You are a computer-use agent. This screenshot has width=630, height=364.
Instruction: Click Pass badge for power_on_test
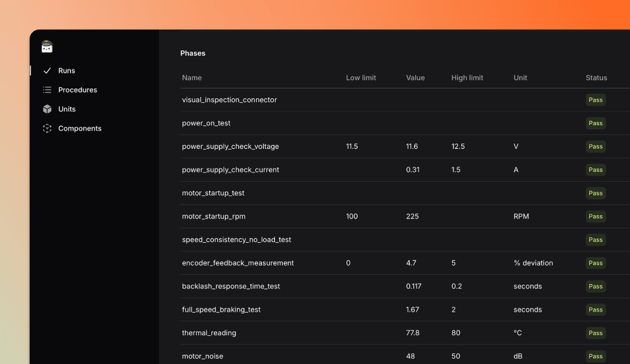(x=595, y=123)
